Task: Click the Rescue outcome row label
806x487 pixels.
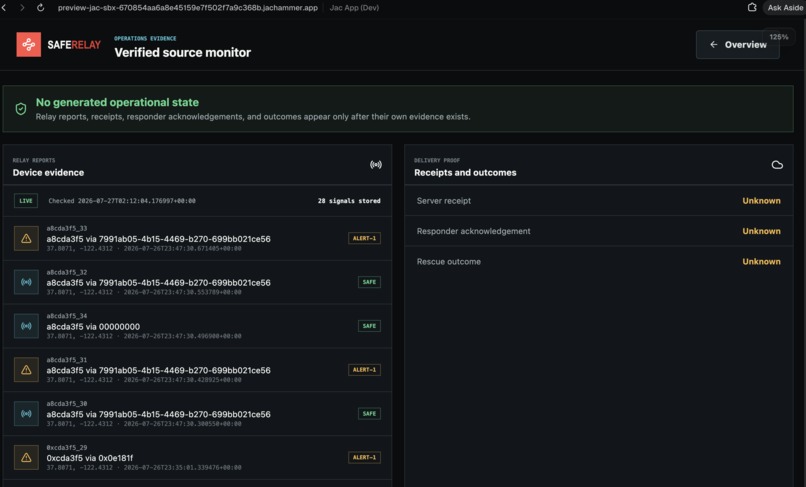Action: pyautogui.click(x=449, y=261)
